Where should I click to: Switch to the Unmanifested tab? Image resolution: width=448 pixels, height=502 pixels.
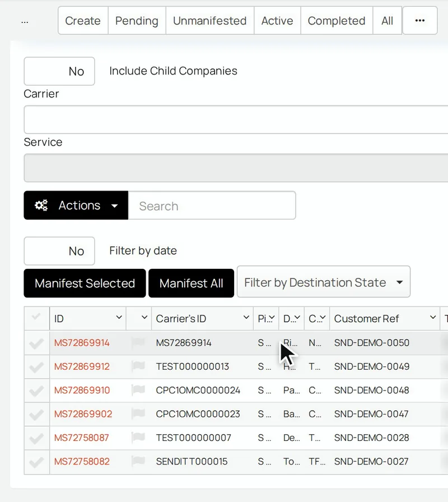pos(210,21)
